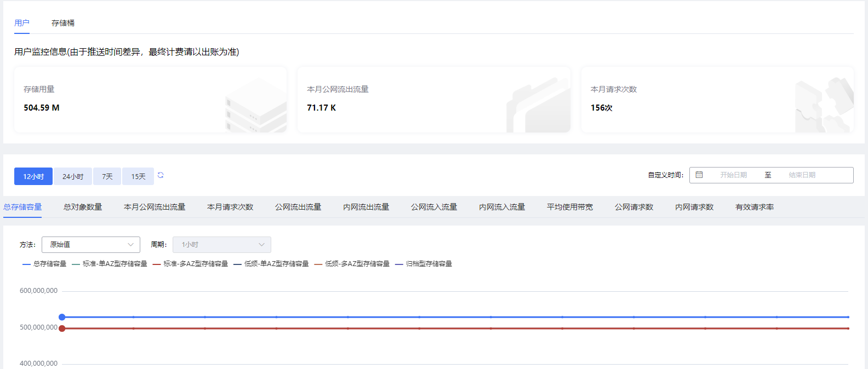Open the 内网流出流量 metric tab
This screenshot has width=868, height=369.
366,207
